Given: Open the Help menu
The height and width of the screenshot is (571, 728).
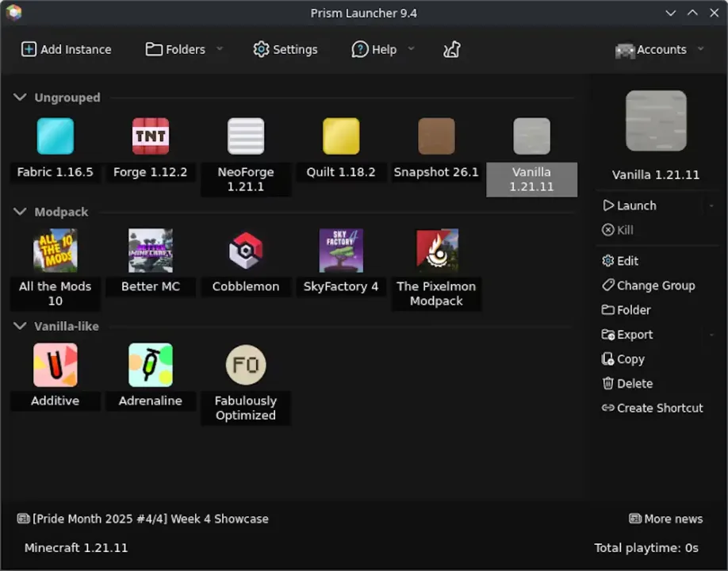Looking at the screenshot, I should point(374,49).
